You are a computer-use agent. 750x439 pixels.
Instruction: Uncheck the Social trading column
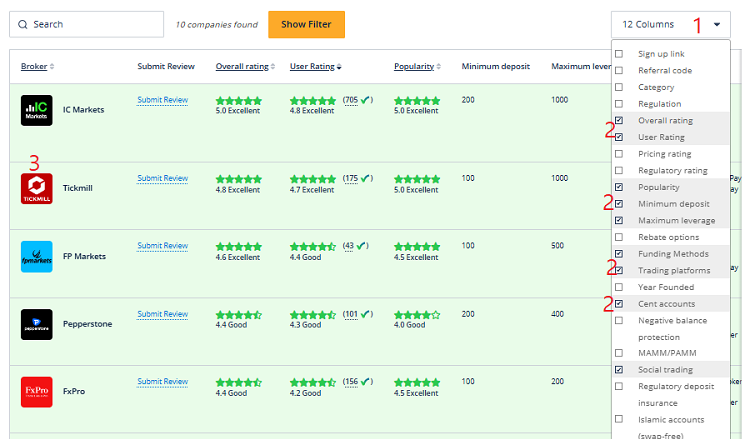click(x=619, y=370)
